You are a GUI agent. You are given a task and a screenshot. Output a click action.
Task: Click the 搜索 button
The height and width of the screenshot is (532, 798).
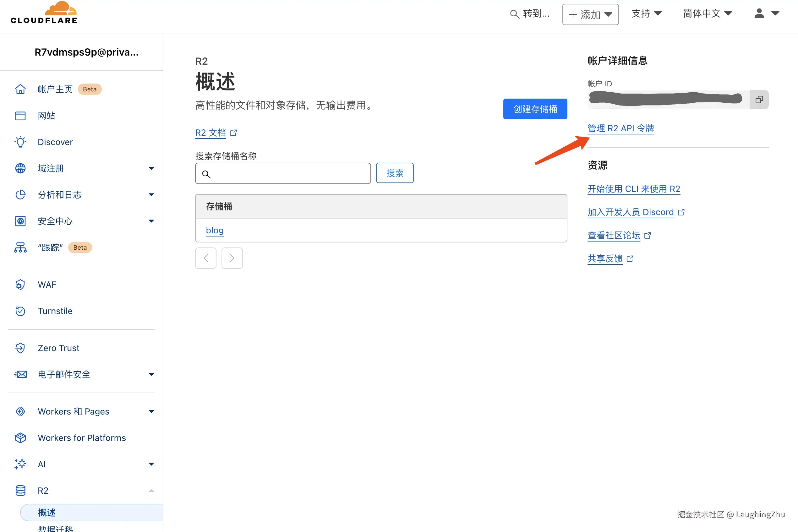[x=395, y=173]
